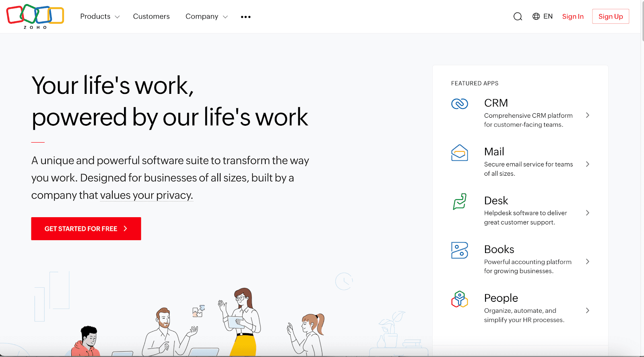Click the chevron next to Mail
Screen dimensions: 644x357
pyautogui.click(x=588, y=164)
